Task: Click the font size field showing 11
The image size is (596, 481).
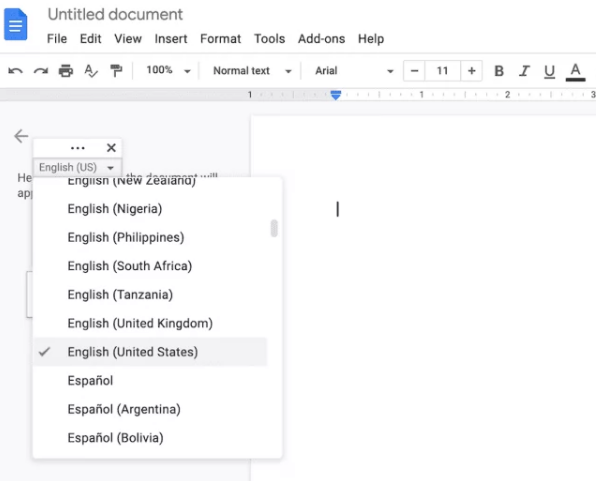Action: point(442,71)
